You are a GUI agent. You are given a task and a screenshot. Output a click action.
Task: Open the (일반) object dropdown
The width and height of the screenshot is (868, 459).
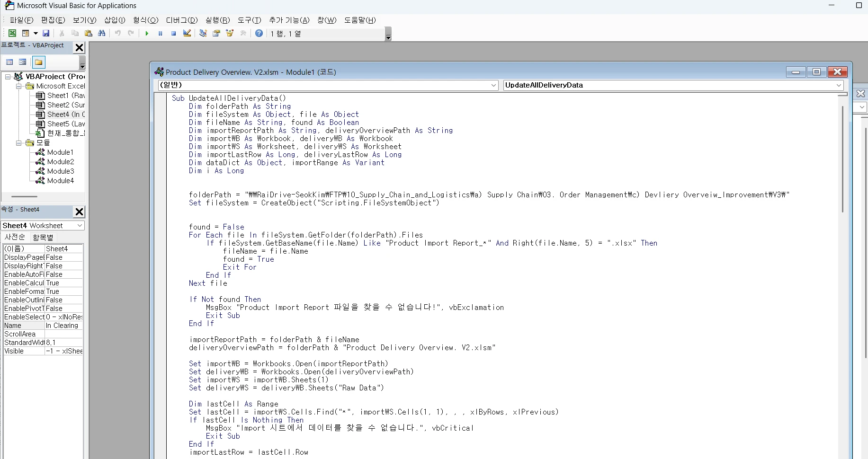point(493,85)
